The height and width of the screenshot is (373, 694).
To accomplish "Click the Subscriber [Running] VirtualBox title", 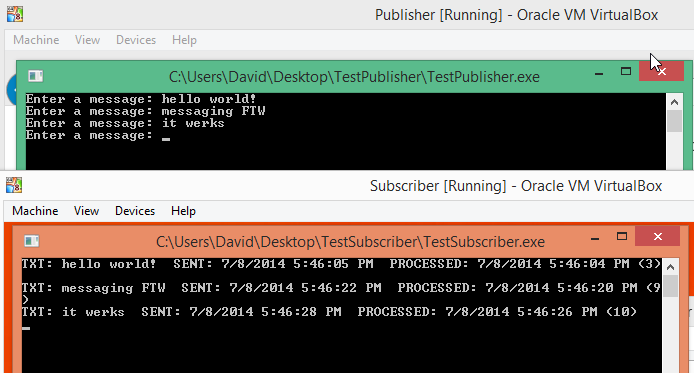I will pos(516,186).
